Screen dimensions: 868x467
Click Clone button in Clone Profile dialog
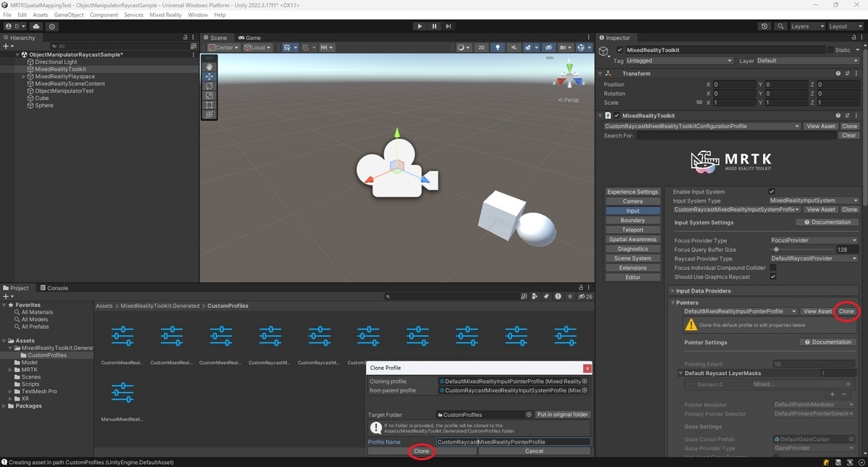(422, 451)
